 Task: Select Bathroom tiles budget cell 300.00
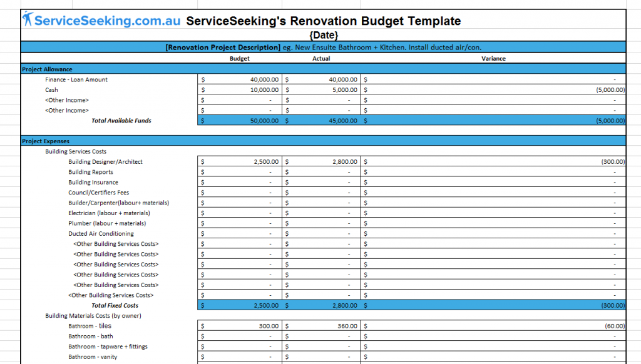coord(240,326)
